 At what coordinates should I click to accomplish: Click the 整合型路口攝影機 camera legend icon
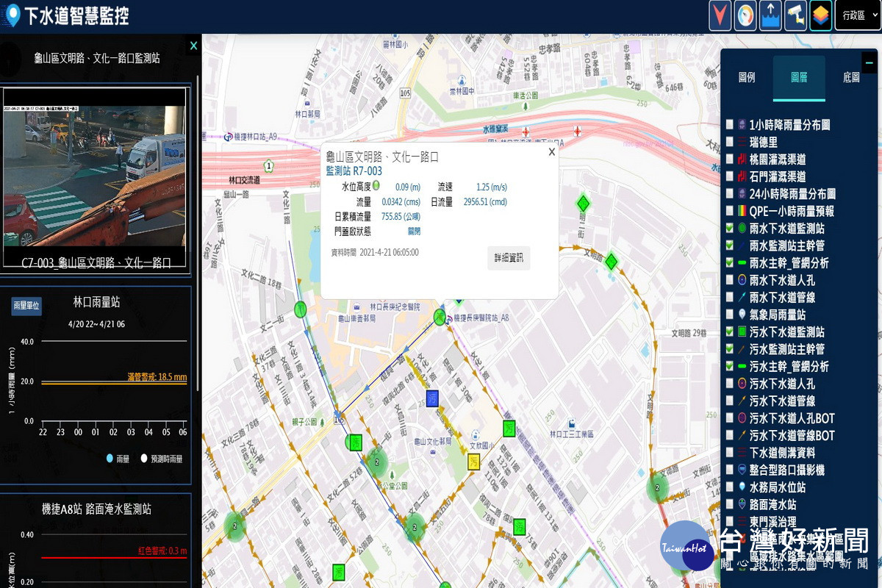(x=742, y=470)
